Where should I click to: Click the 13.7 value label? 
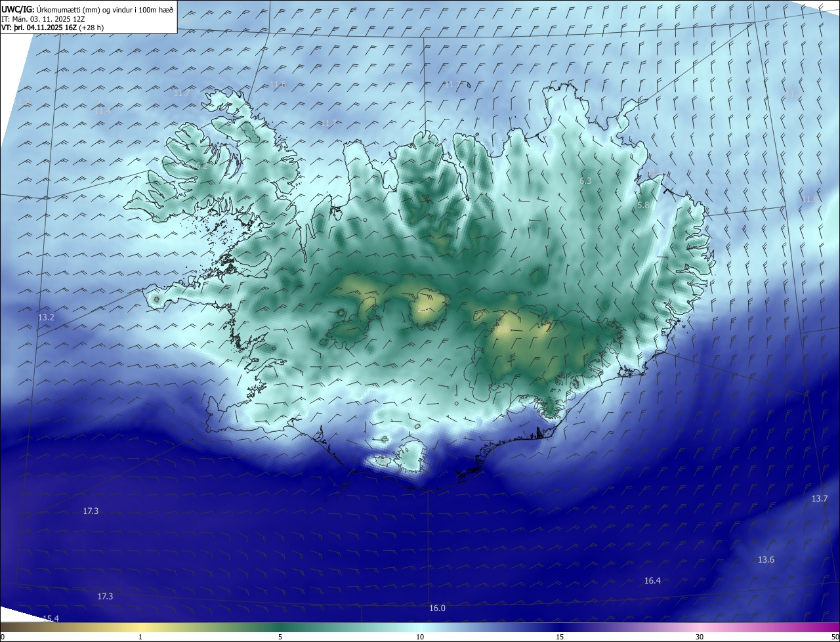[820, 499]
